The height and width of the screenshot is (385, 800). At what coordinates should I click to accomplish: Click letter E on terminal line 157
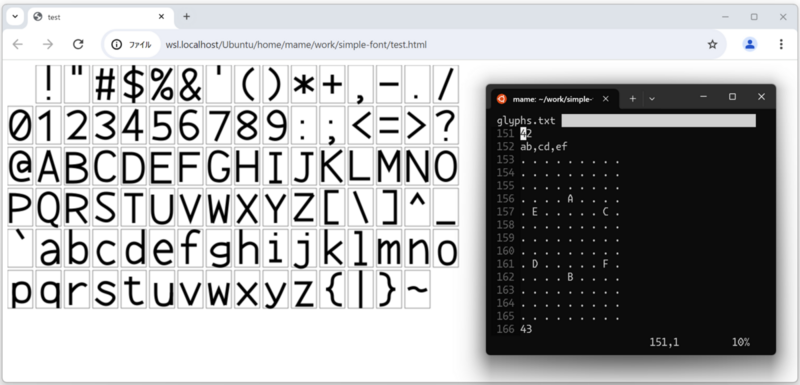[535, 212]
